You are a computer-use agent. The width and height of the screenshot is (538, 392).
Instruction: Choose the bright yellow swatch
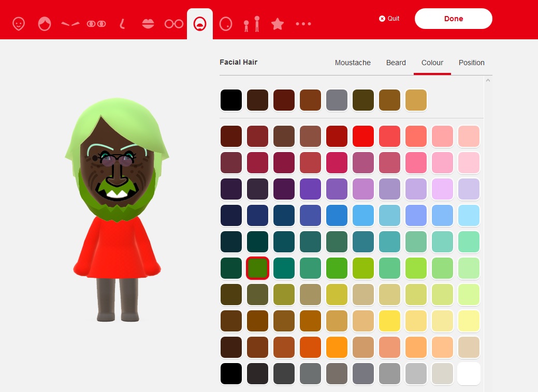[x=389, y=321]
